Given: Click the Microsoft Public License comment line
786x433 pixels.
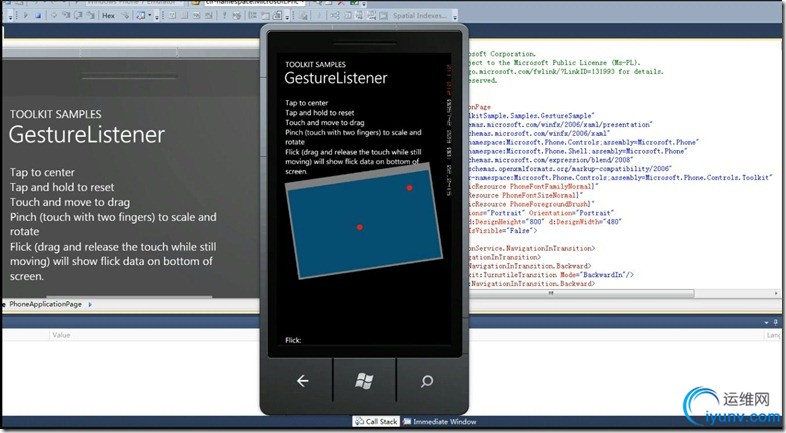Looking at the screenshot, I should (x=555, y=63).
